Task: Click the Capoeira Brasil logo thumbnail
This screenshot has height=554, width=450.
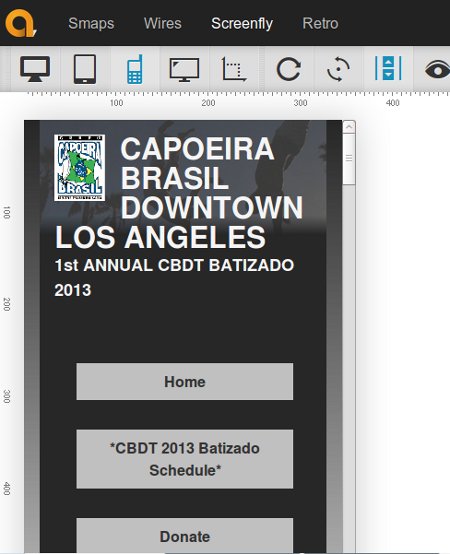Action: [x=79, y=168]
